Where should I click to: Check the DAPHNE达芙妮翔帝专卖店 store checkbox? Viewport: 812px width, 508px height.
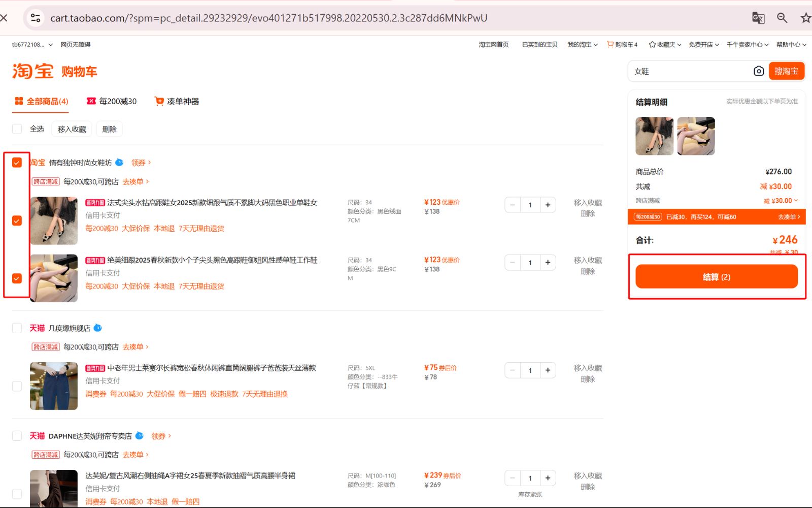pyautogui.click(x=17, y=436)
